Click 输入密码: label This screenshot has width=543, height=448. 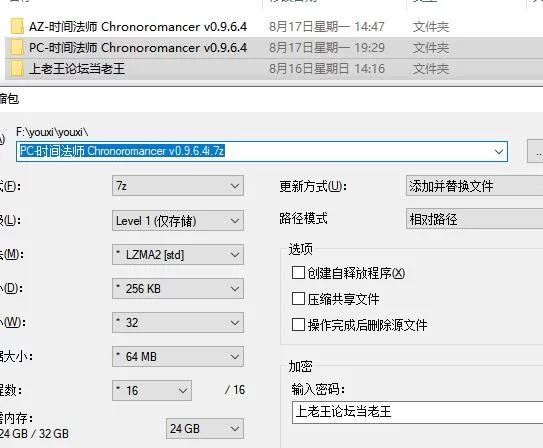click(318, 389)
